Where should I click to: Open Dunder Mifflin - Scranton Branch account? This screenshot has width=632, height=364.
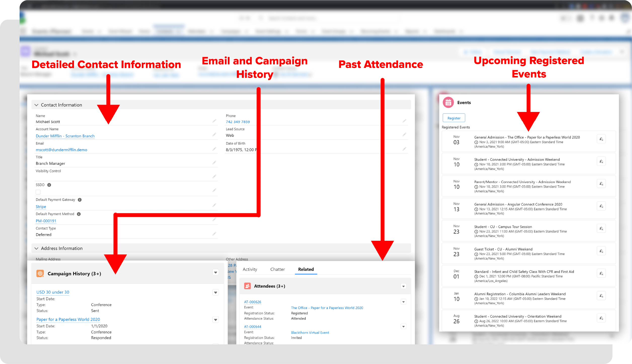(x=65, y=136)
